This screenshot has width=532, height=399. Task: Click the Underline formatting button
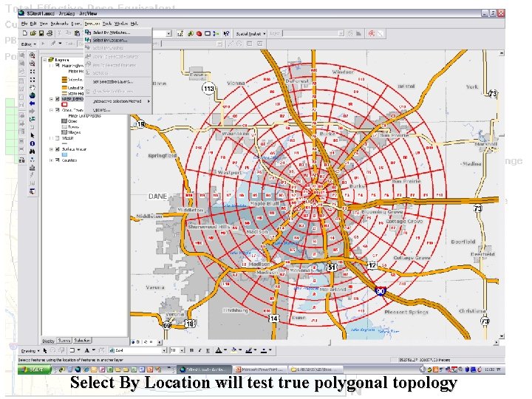(208, 350)
